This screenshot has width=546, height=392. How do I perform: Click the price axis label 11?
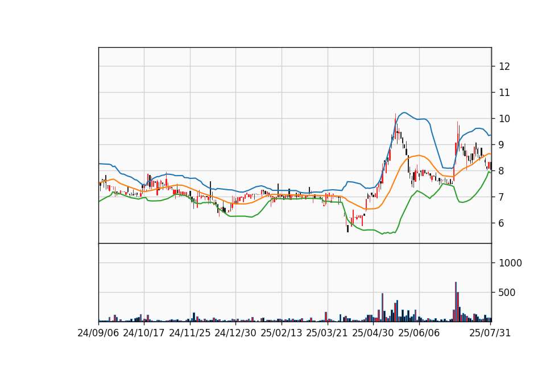point(504,93)
